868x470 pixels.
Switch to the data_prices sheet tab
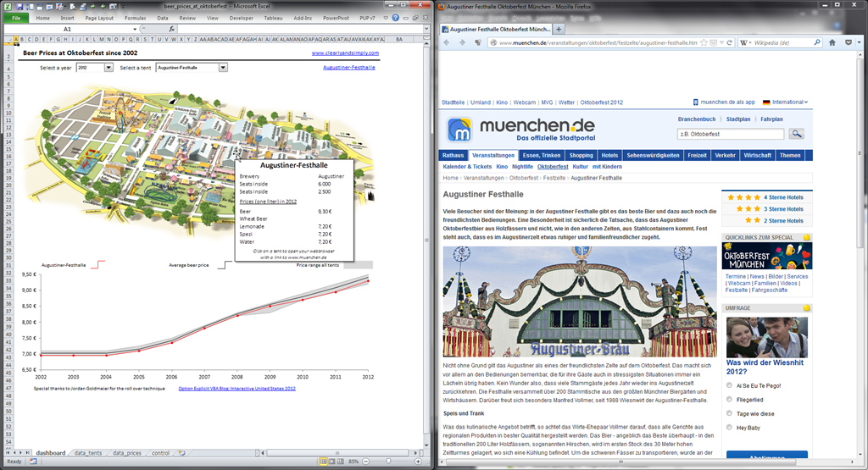127,453
